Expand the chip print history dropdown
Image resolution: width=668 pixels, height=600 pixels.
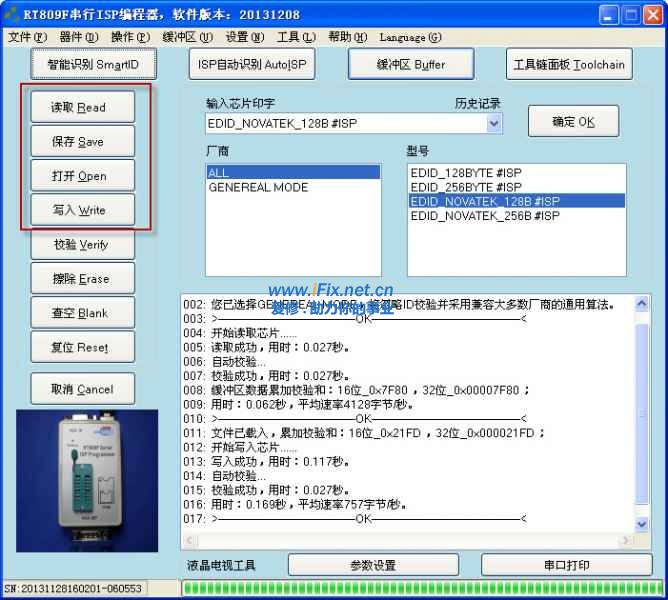point(493,123)
